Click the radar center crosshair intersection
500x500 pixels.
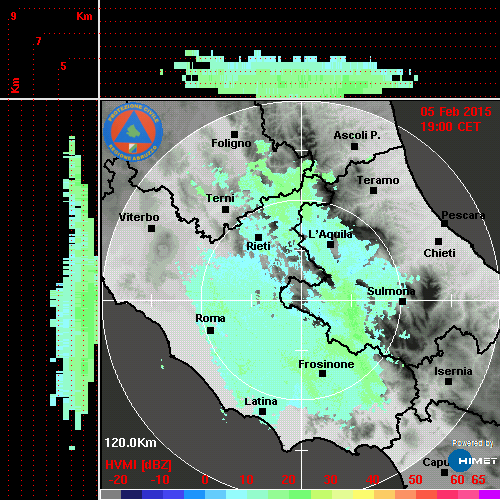(x=302, y=300)
